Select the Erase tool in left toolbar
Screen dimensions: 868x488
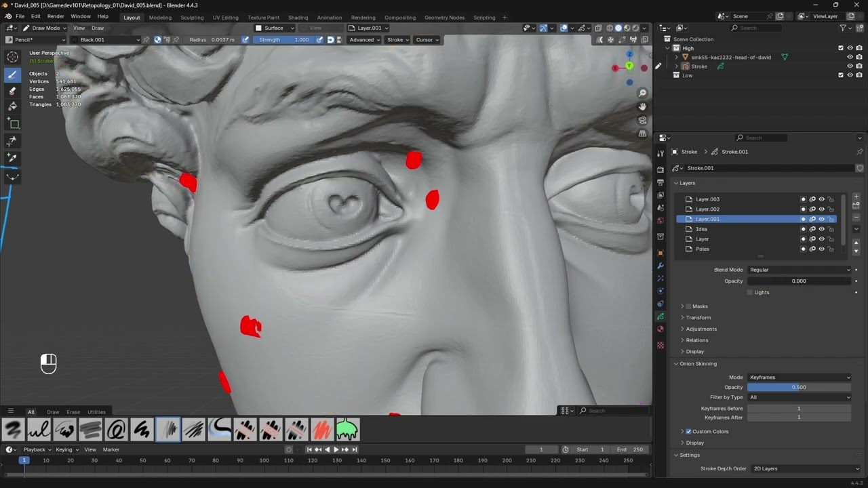click(12, 91)
